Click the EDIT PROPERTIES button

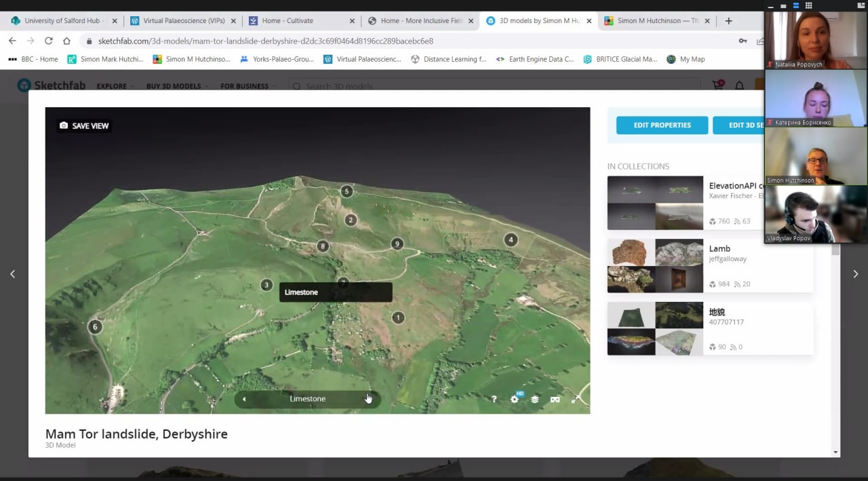point(662,125)
